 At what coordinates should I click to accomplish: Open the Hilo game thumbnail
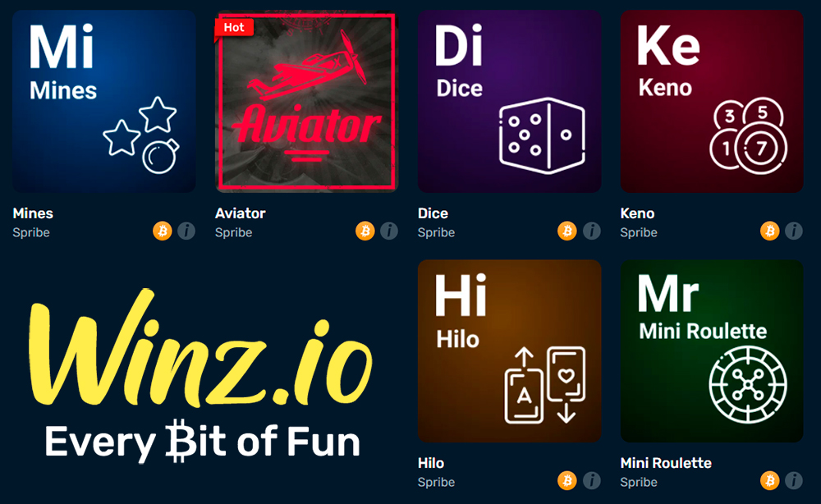coord(510,351)
